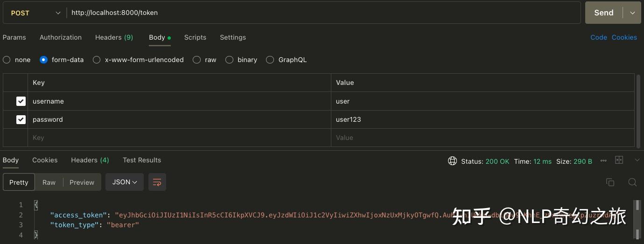
Task: Click the Code link
Action: coord(599,37)
